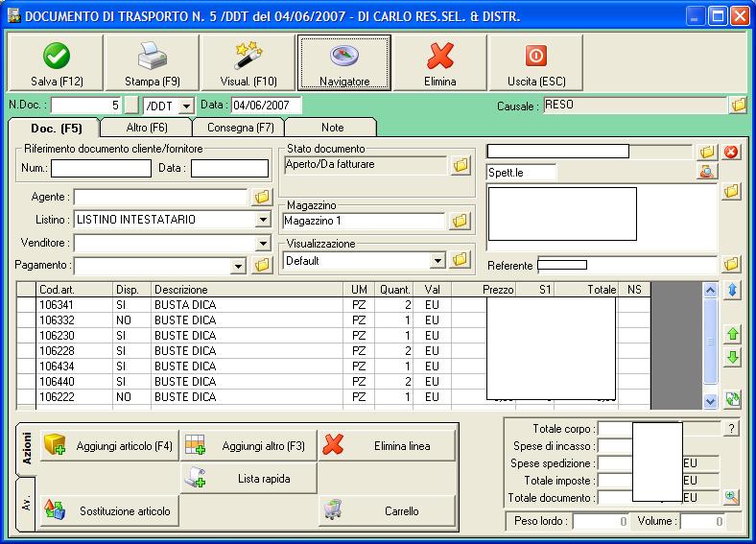Image resolution: width=756 pixels, height=544 pixels.
Task: Open the /DDT series dropdown
Action: point(186,106)
